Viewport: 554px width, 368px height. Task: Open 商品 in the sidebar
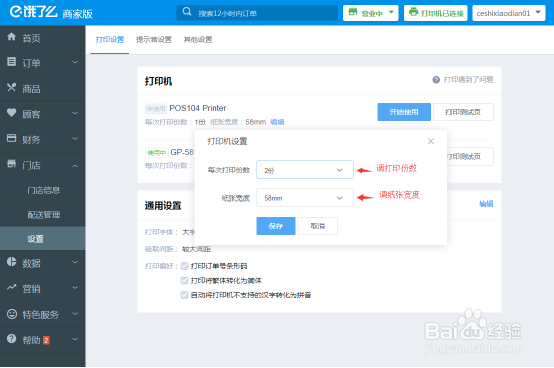42,88
